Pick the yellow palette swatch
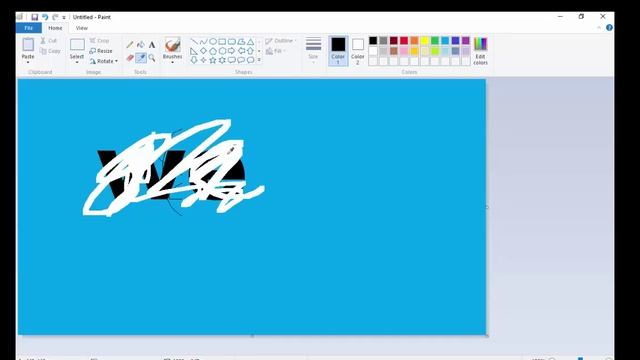Viewport: 640px width, 360px height. (424, 40)
